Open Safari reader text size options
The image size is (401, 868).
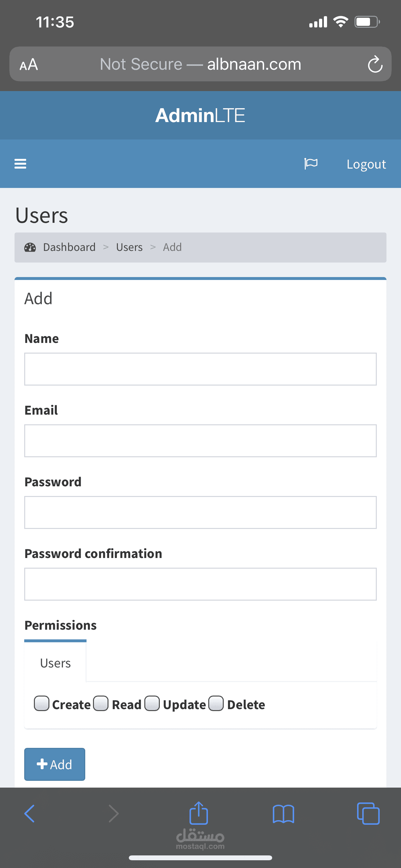[29, 64]
